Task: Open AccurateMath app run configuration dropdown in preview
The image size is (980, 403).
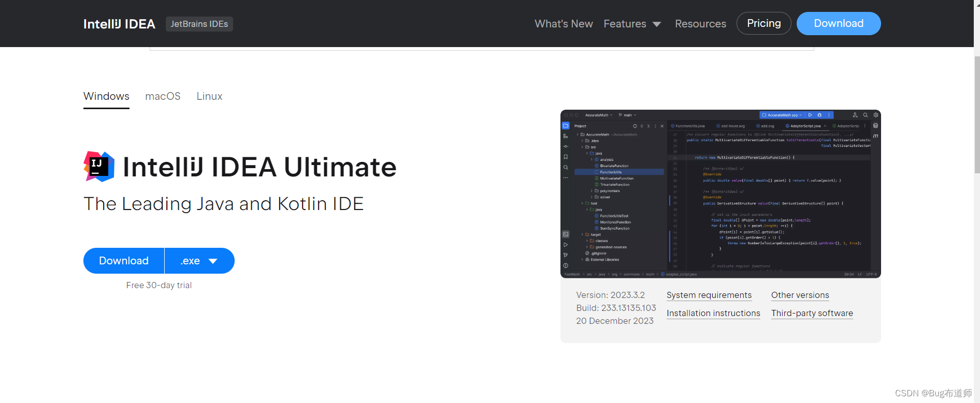Action: (x=782, y=115)
